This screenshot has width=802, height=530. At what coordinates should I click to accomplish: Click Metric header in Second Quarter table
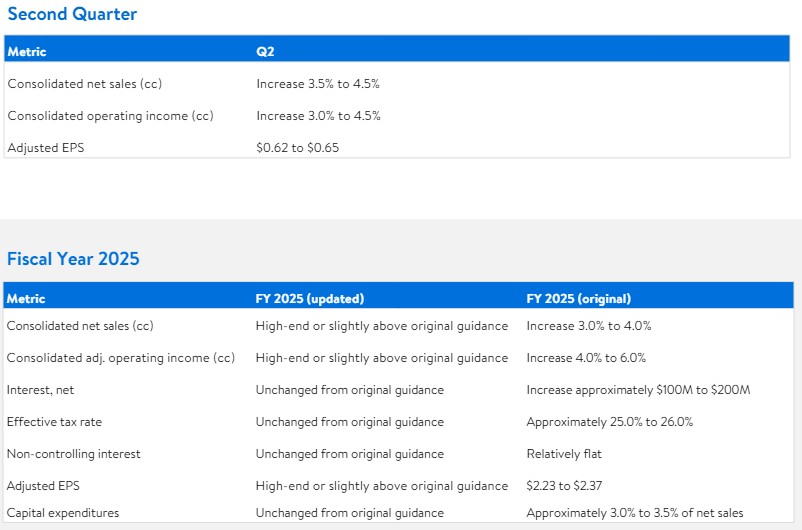coord(27,52)
